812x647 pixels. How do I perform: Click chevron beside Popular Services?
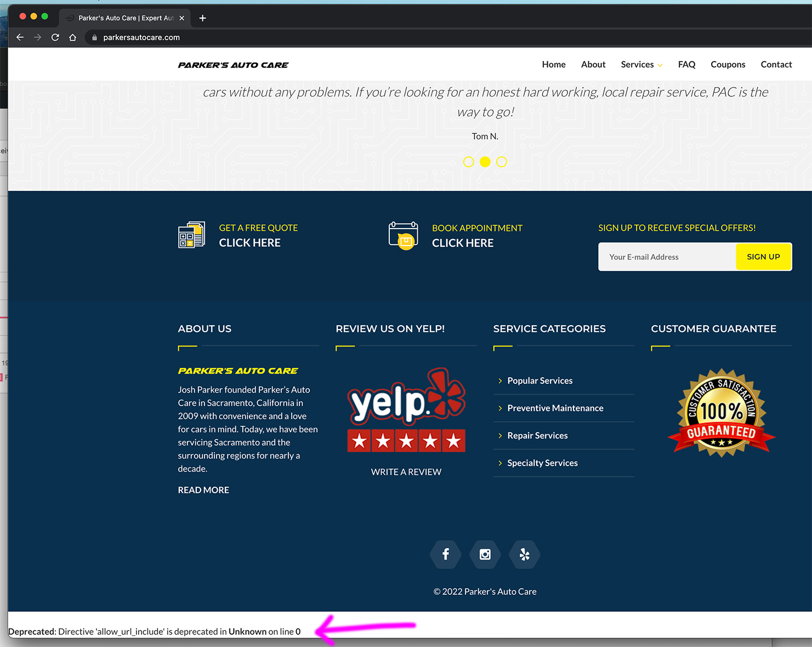[500, 381]
